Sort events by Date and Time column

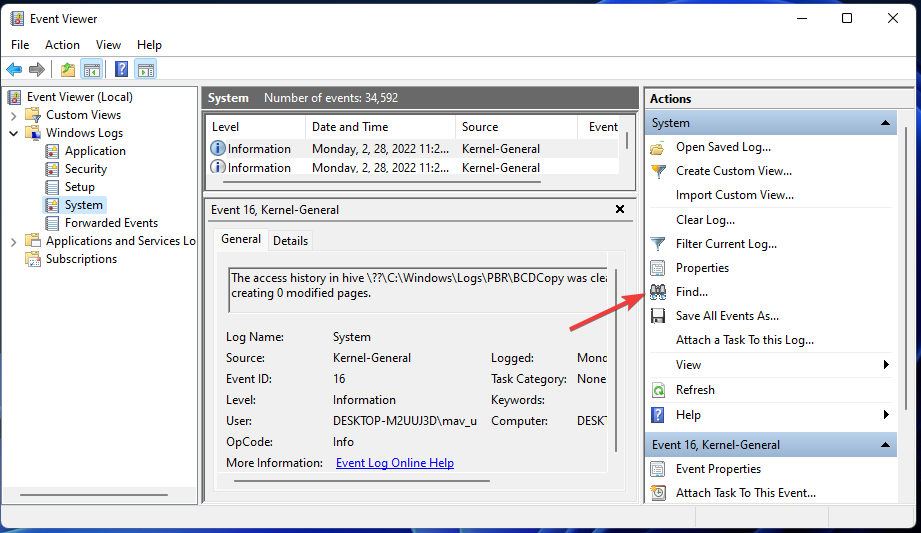[350, 127]
